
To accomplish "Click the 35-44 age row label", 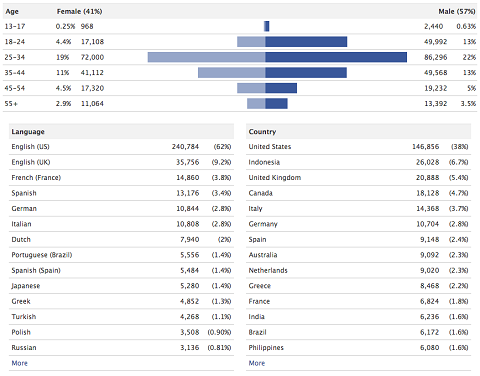I will point(15,73).
